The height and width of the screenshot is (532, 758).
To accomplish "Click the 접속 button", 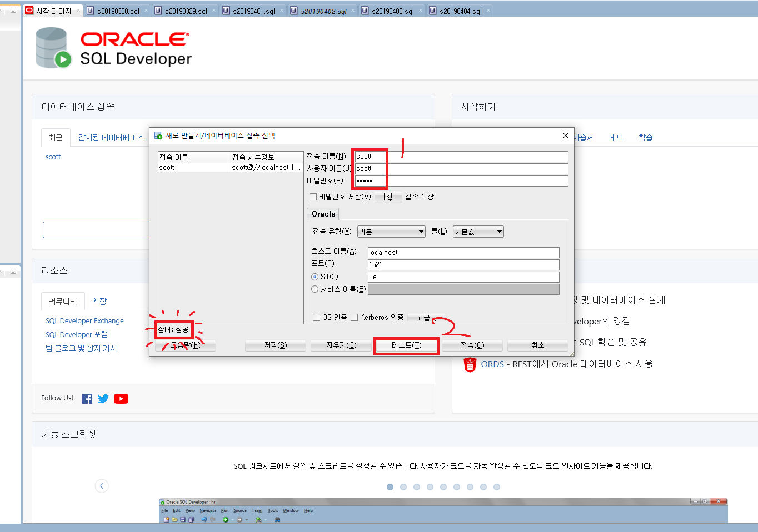I will (x=472, y=345).
